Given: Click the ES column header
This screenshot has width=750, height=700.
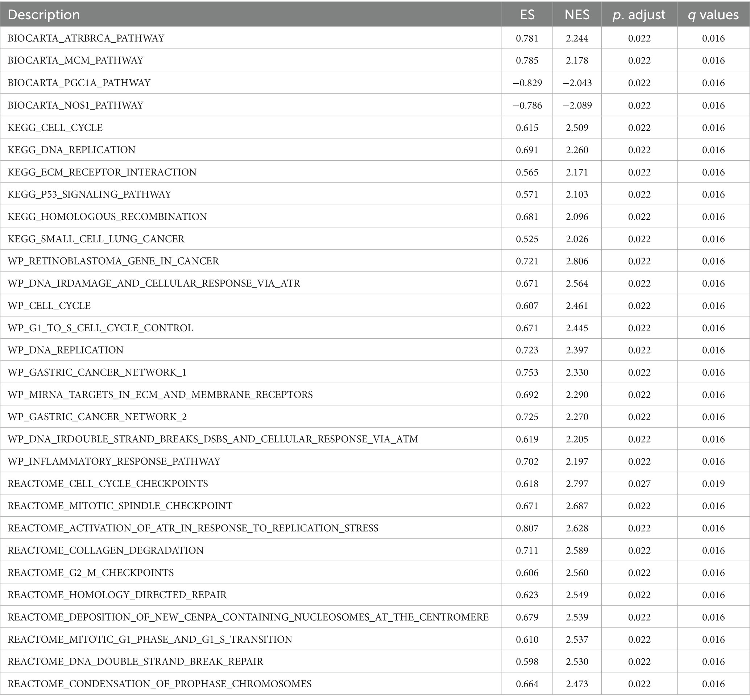Looking at the screenshot, I should pos(527,15).
